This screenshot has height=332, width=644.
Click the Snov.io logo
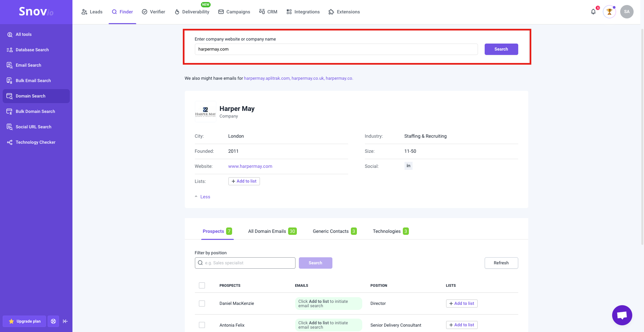tap(36, 12)
